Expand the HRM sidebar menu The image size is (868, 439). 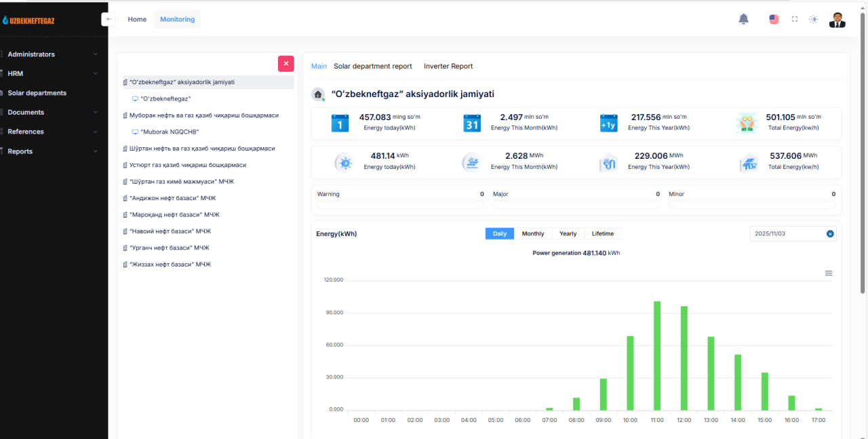pos(52,73)
